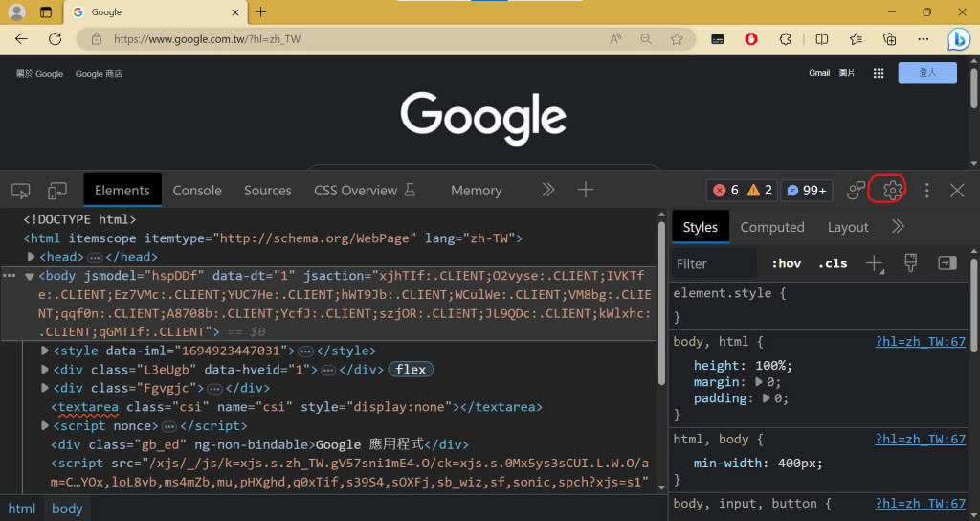Open the CSS Overview tab
Image resolution: width=980 pixels, height=521 pixels.
365,191
